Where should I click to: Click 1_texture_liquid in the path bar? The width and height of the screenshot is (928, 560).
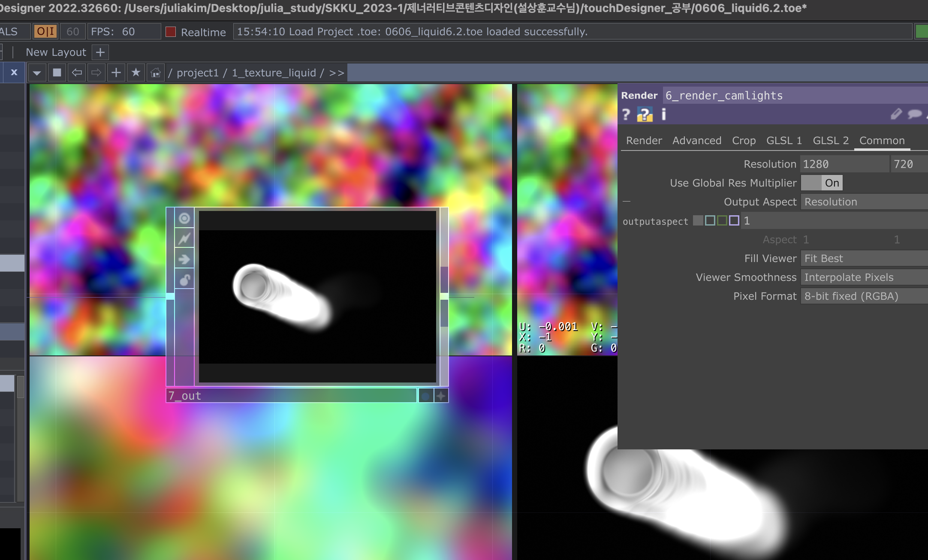pos(274,73)
